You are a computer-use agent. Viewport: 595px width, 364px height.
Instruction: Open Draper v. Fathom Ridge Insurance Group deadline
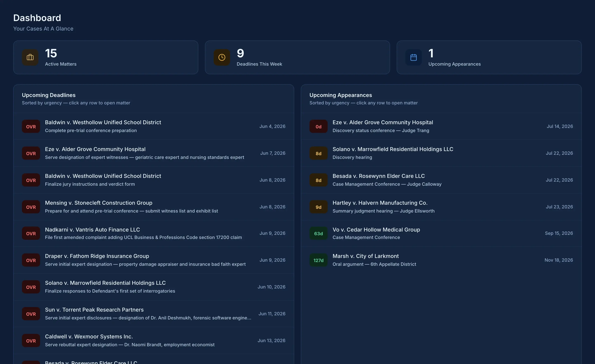tap(154, 260)
